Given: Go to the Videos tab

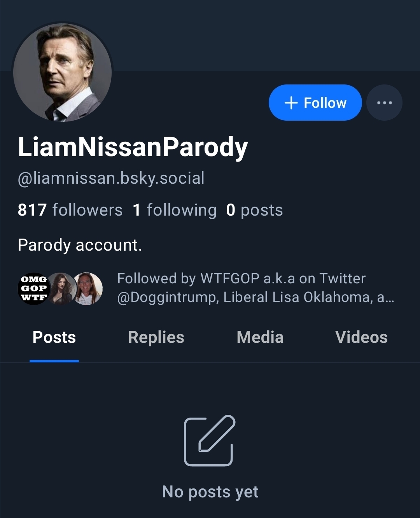Looking at the screenshot, I should (x=361, y=337).
